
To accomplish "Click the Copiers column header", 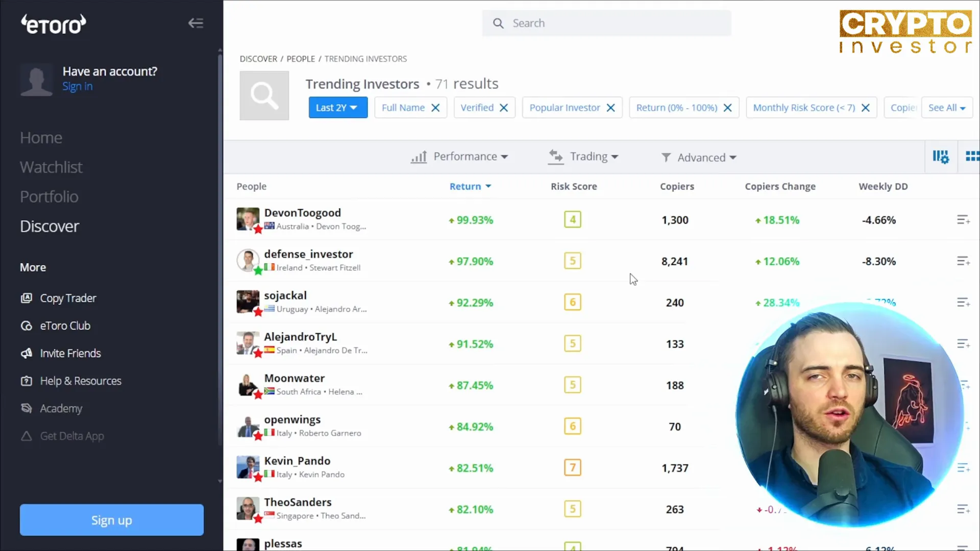I will 677,186.
